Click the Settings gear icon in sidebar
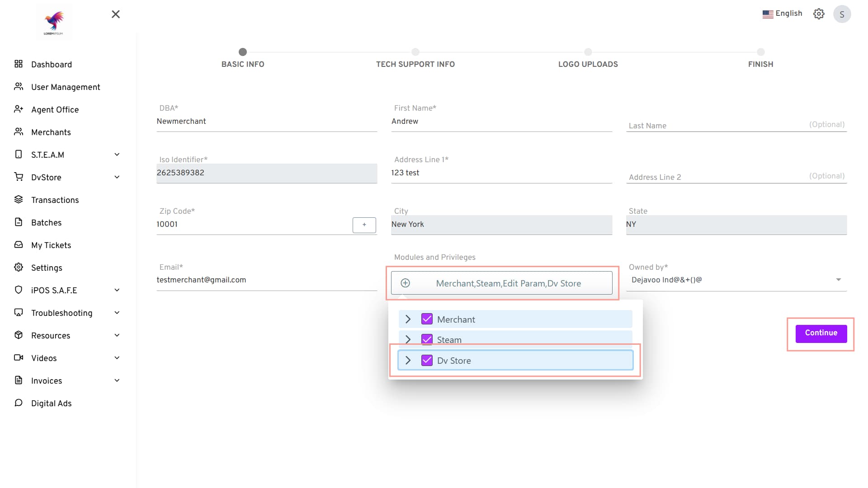 [x=19, y=267]
